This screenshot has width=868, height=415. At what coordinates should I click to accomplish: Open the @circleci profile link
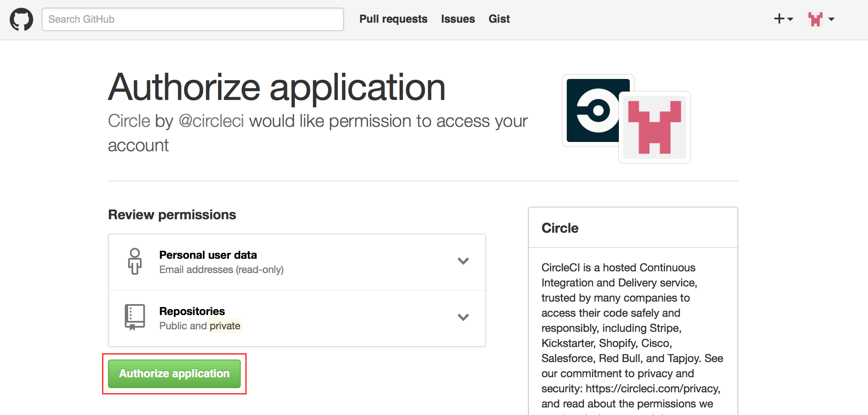coord(212,121)
